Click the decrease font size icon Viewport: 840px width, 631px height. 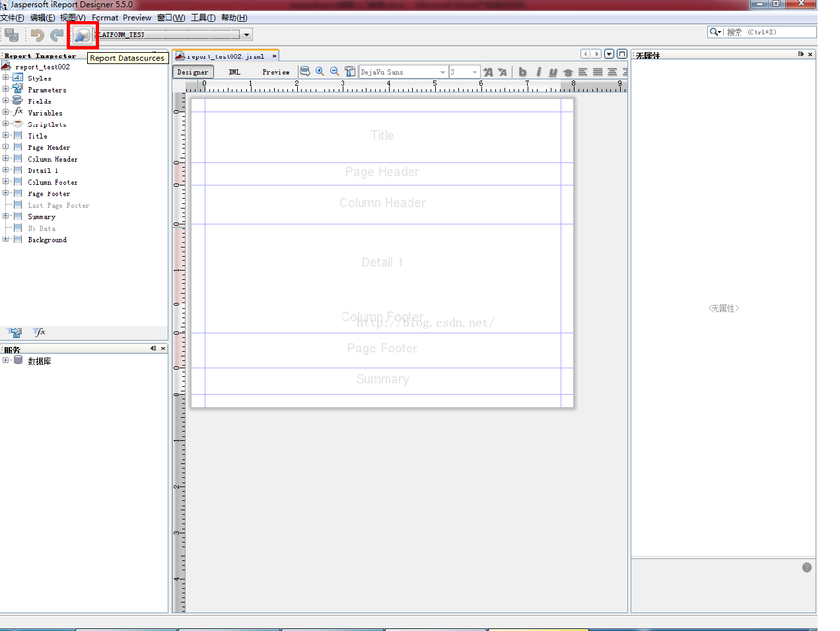(x=503, y=72)
